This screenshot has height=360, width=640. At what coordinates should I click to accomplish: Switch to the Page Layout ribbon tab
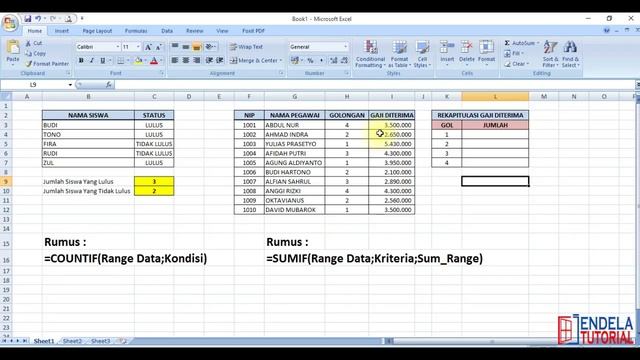click(x=97, y=31)
